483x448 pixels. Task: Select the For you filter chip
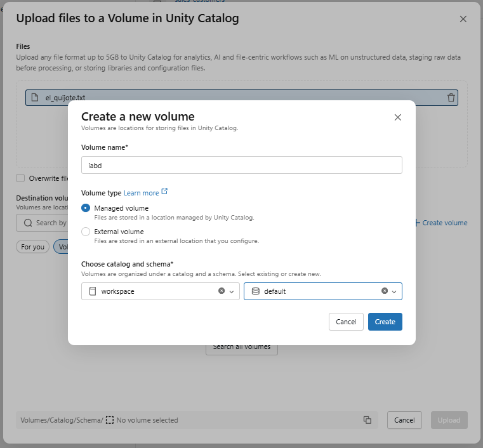coord(32,247)
